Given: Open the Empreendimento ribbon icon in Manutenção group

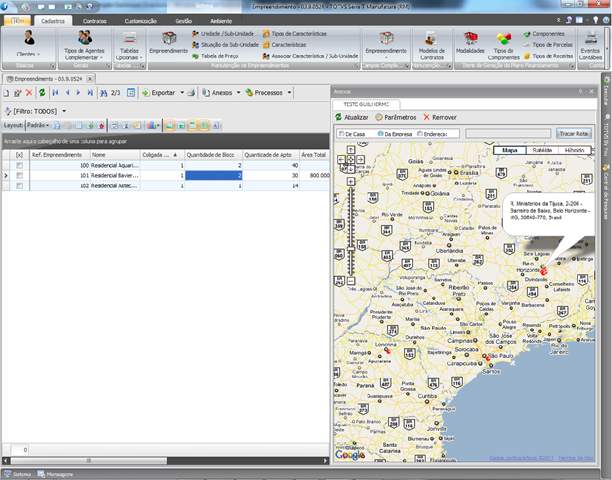Looking at the screenshot, I should [169, 38].
